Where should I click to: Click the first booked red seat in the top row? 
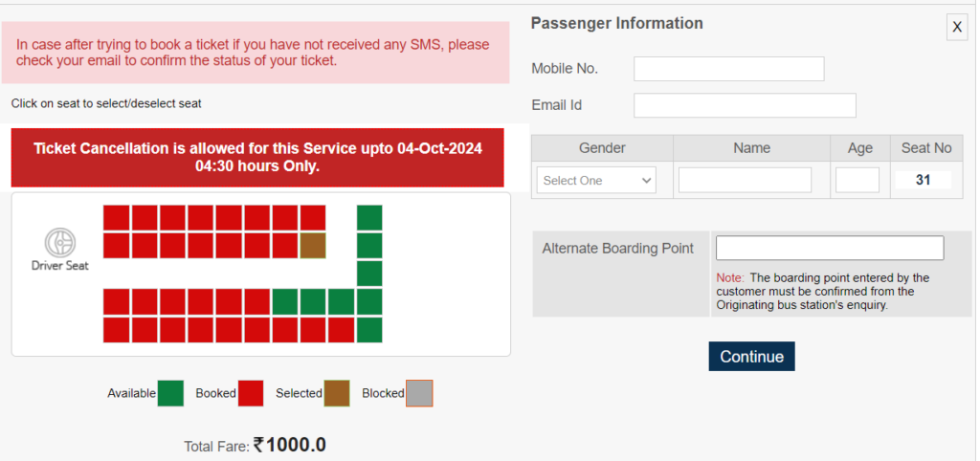(x=116, y=217)
